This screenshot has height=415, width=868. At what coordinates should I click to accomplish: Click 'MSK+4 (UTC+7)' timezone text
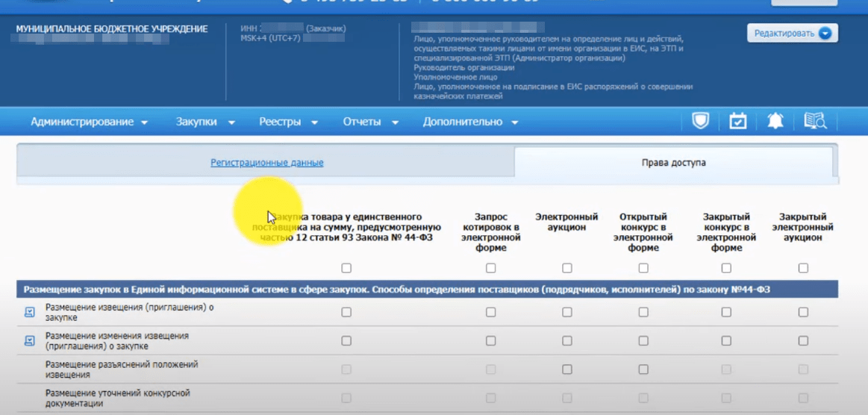click(271, 38)
